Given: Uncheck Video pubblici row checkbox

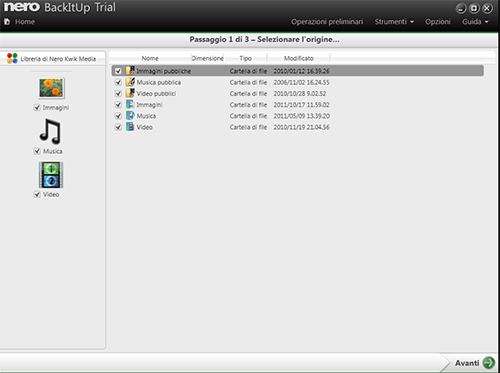Looking at the screenshot, I should point(118,94).
